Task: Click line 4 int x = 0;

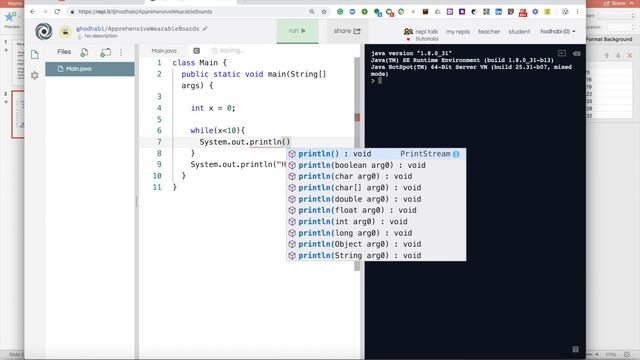Action: pos(213,108)
